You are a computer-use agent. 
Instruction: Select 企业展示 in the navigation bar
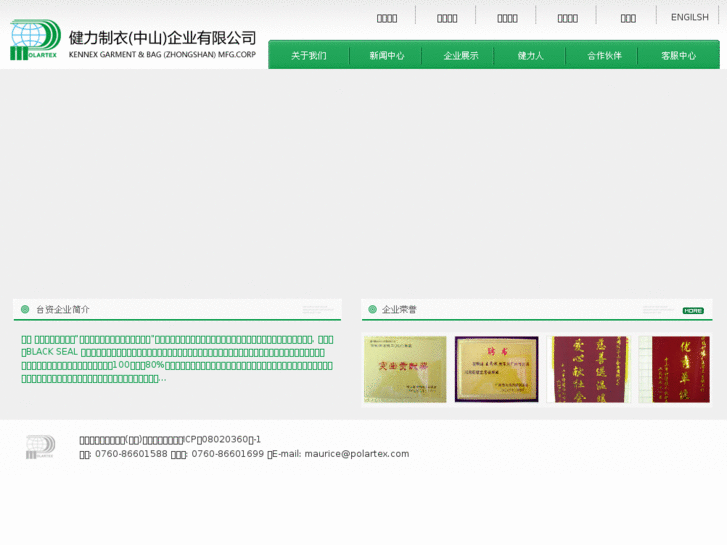(x=460, y=56)
